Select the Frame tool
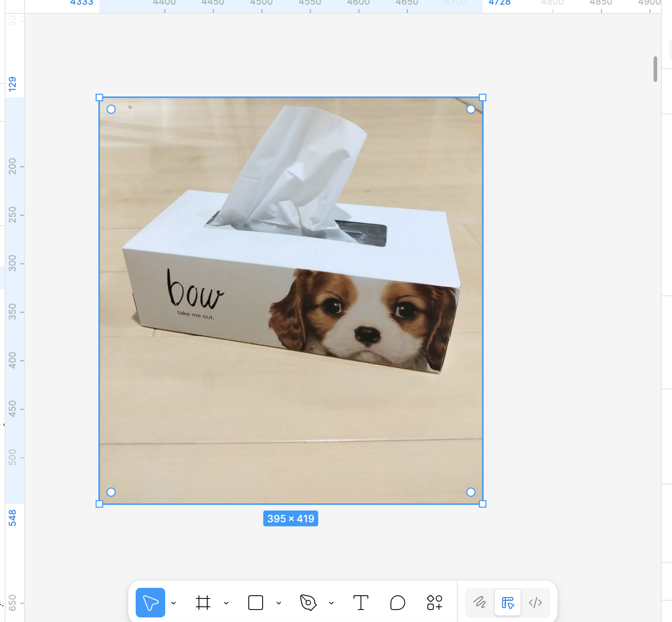Screen dimensions: 672x622 tap(203, 603)
